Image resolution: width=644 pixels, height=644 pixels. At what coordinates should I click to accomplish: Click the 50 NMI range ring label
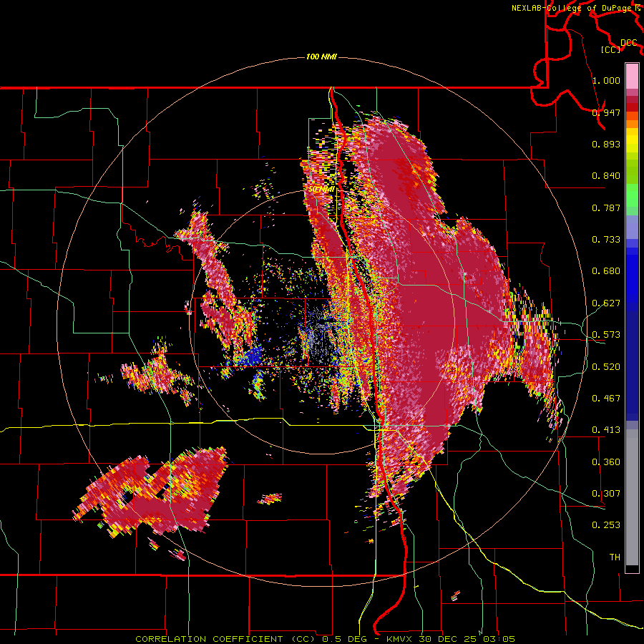pyautogui.click(x=321, y=190)
